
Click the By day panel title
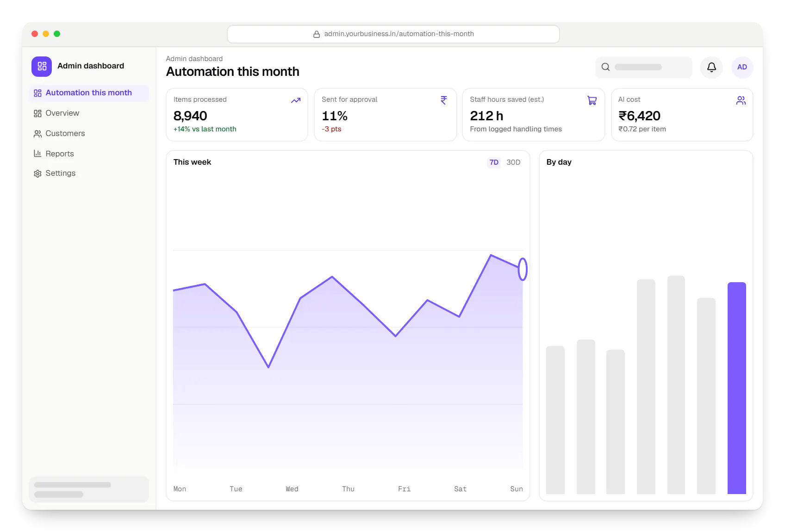(x=559, y=162)
